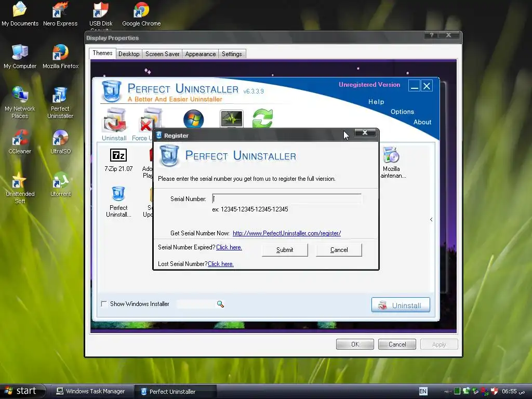This screenshot has height=399, width=532.
Task: Switch to the Settings tab
Action: pyautogui.click(x=232, y=54)
